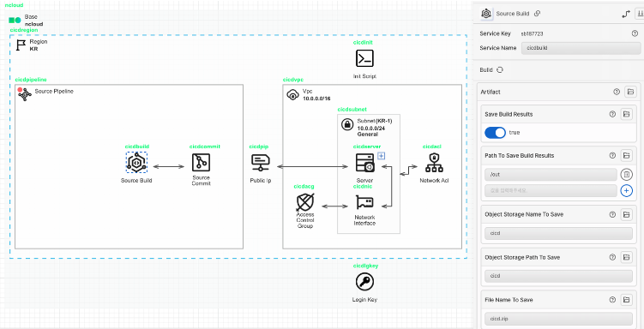The image size is (644, 329).
Task: Select the Login Key icon
Action: (364, 282)
